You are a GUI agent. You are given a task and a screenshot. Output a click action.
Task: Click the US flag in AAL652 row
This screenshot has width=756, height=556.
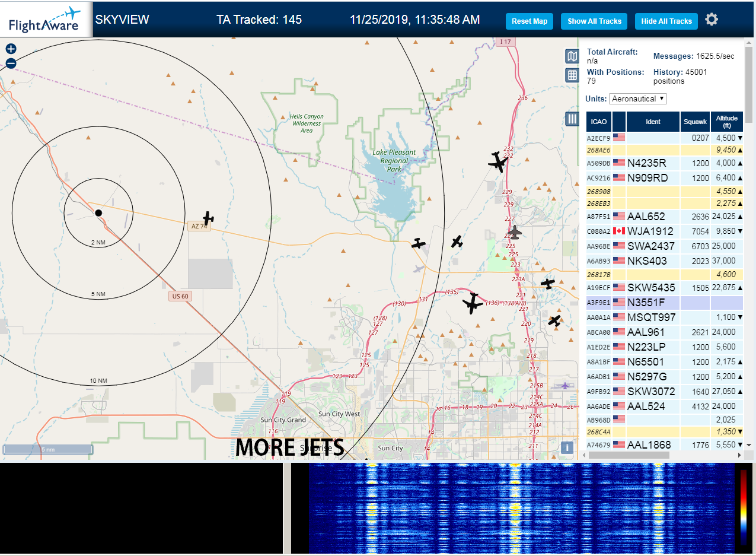(619, 216)
